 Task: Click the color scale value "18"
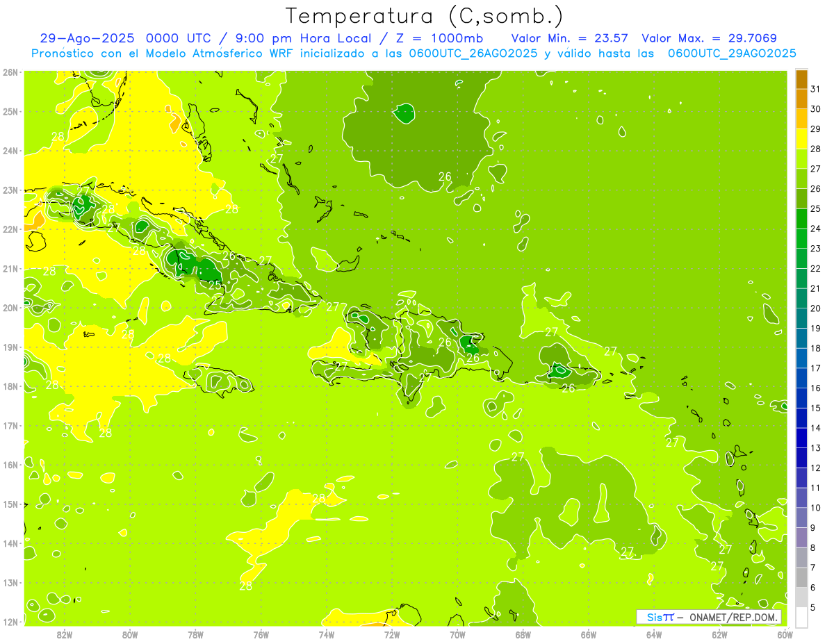(816, 348)
